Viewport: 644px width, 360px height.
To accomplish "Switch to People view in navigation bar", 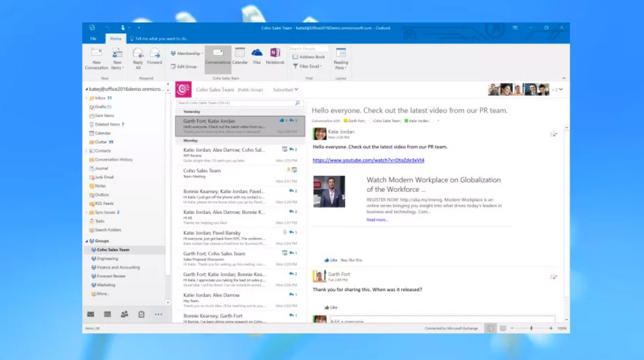I will (124, 314).
